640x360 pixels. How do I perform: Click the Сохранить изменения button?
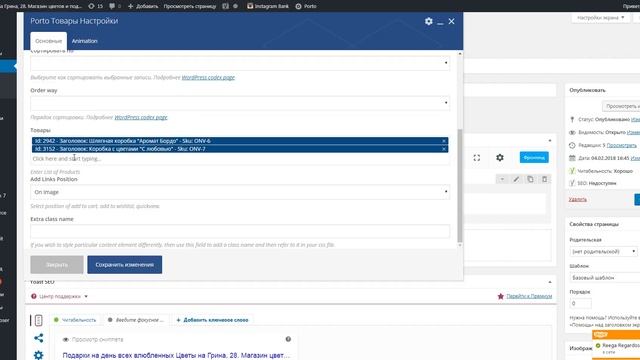tap(124, 264)
